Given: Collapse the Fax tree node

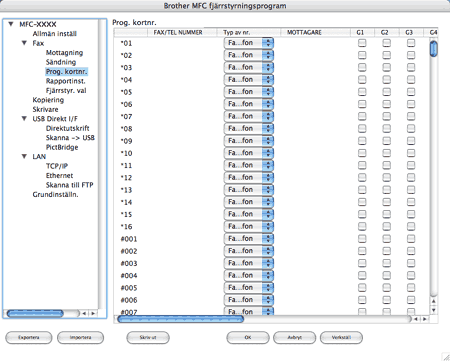Looking at the screenshot, I should click(x=24, y=43).
